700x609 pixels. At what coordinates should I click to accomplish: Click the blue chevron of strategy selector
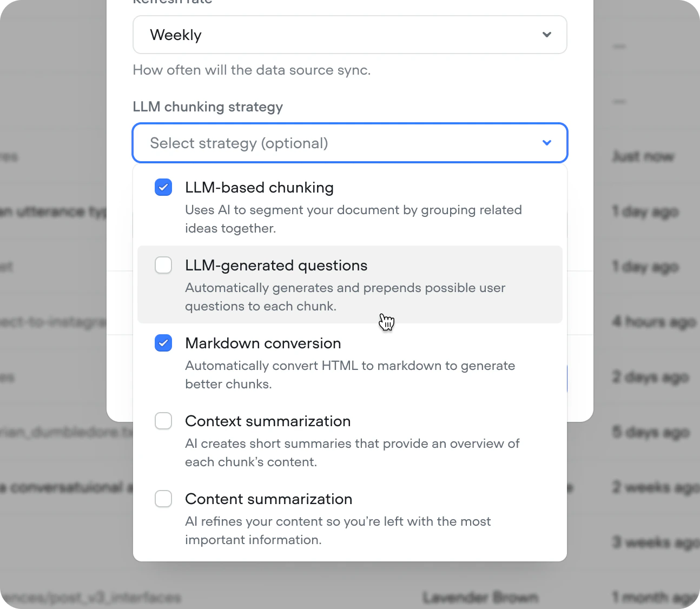[x=547, y=143]
